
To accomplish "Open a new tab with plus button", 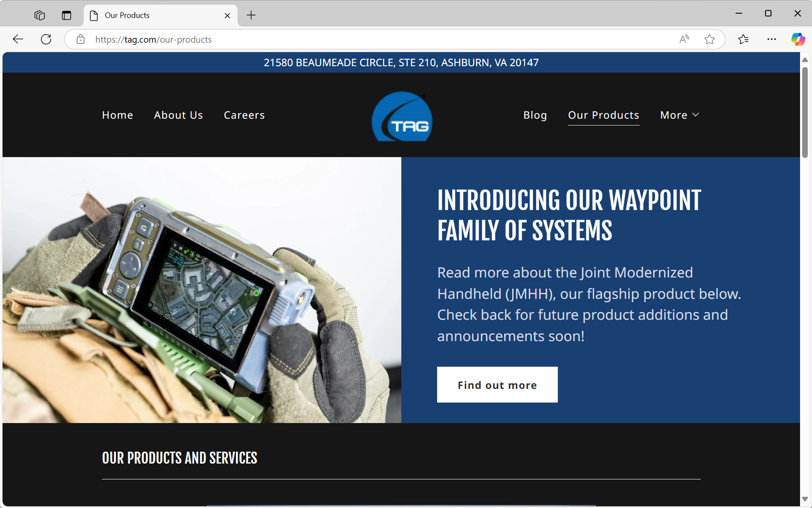I will point(251,15).
